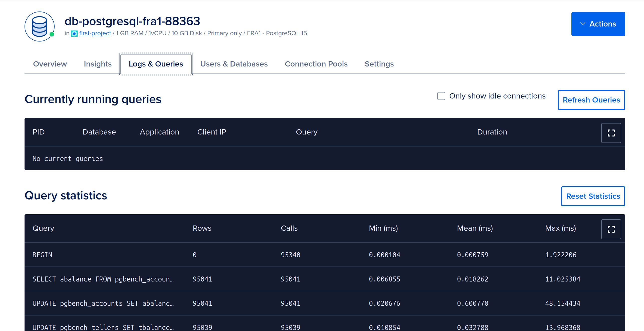Viewport: 644px width, 331px height.
Task: Click the first-project team badge icon
Action: pos(74,33)
